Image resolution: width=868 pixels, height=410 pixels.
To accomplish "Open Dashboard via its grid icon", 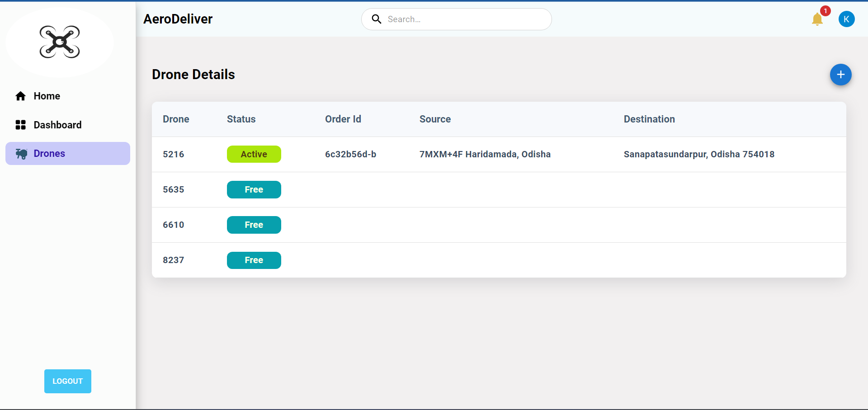I will 20,125.
